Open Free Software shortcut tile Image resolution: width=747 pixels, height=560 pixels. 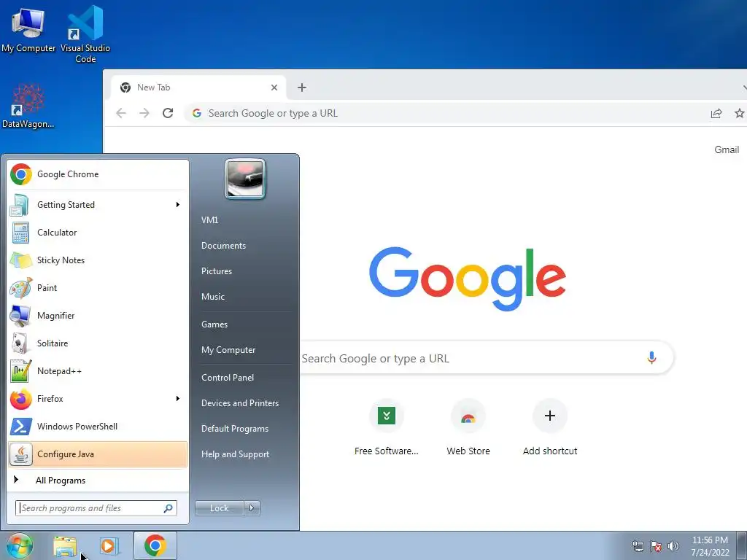point(387,427)
